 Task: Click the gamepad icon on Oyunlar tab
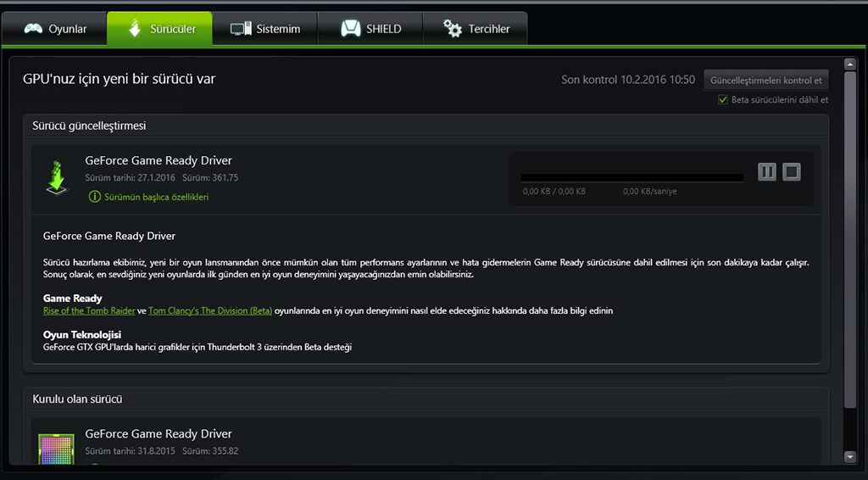point(33,29)
